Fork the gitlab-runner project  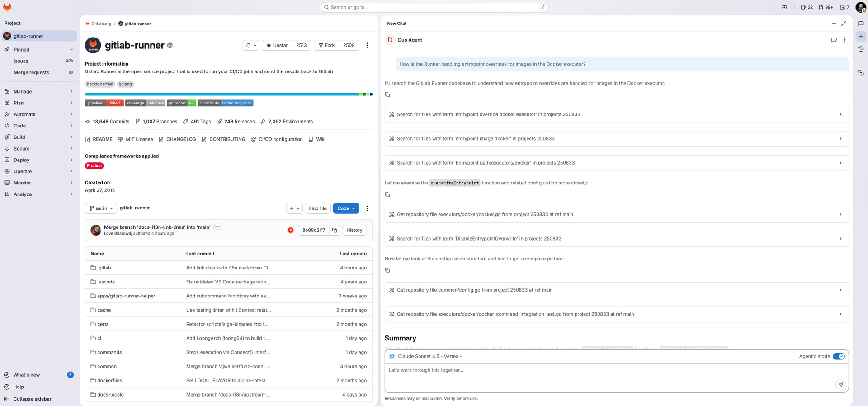(326, 45)
